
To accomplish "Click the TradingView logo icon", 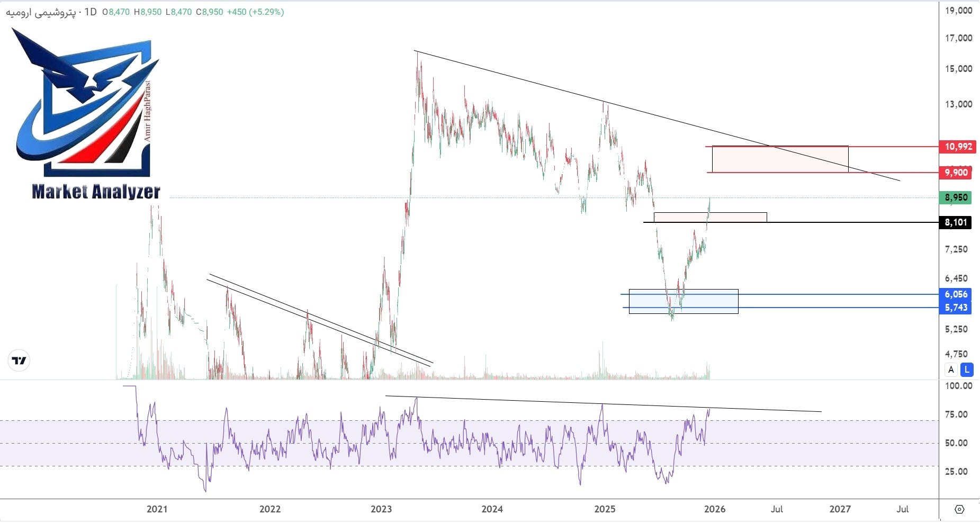I will pyautogui.click(x=19, y=361).
